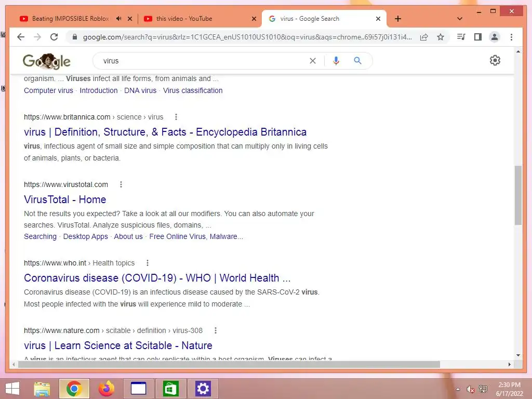Open more options for the Nature result
The height and width of the screenshot is (399, 532).
216,330
